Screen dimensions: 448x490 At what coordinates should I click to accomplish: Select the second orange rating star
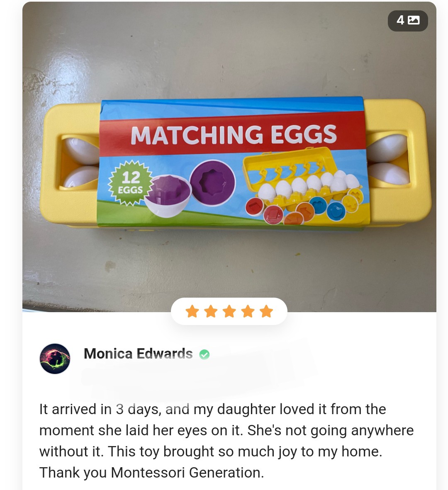coord(211,311)
